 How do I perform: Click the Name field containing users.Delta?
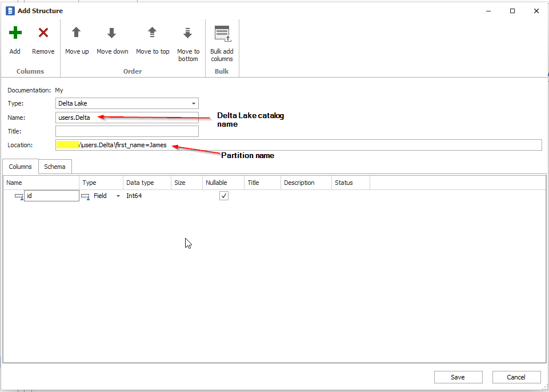(127, 118)
